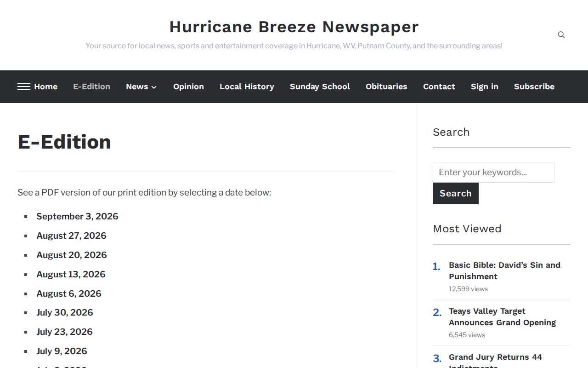Open the header search magnifier icon

point(561,35)
